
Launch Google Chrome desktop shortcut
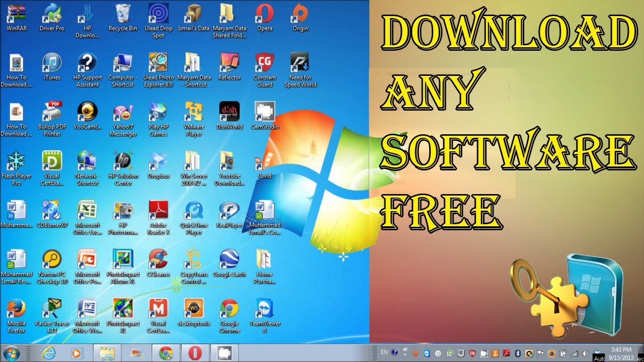pos(229,316)
